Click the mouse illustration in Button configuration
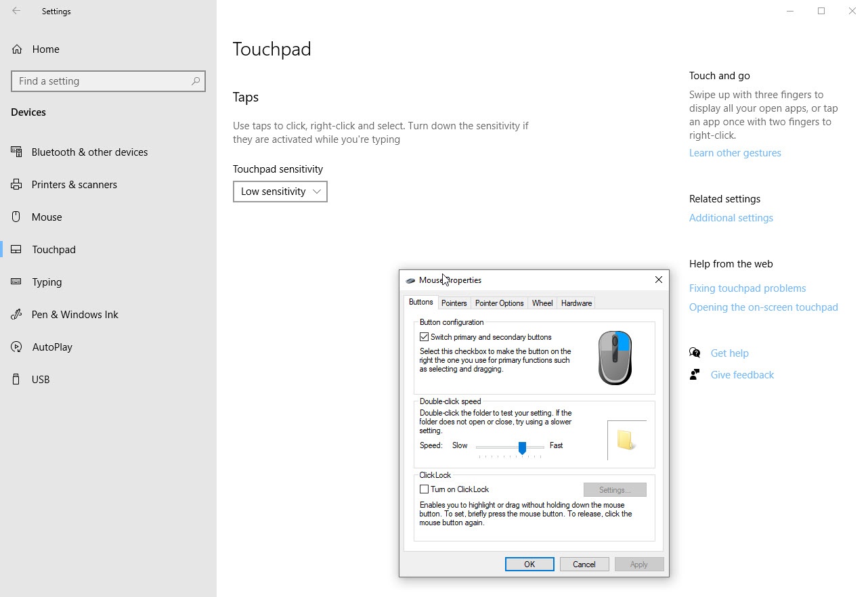 point(615,358)
